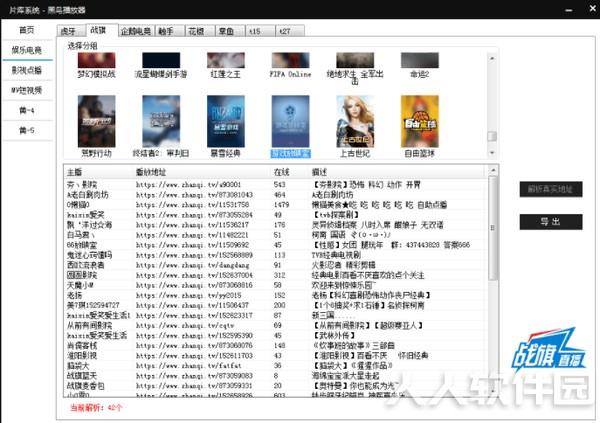The image size is (600, 423).
Task: Open MV短视频 in the sidebar
Action: click(x=27, y=90)
